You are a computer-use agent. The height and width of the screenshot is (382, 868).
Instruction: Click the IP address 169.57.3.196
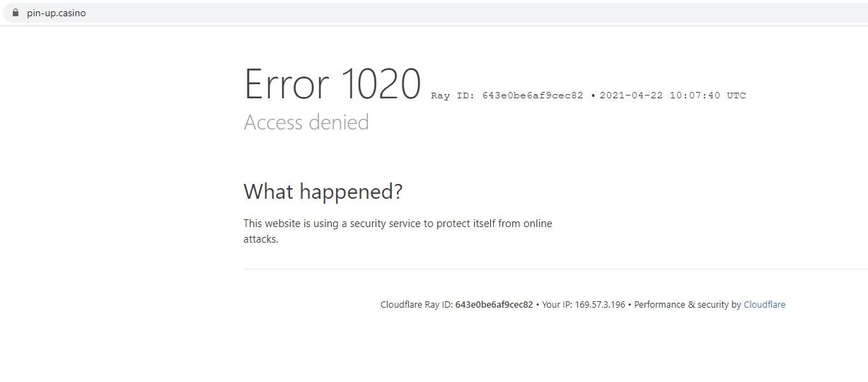coord(600,305)
